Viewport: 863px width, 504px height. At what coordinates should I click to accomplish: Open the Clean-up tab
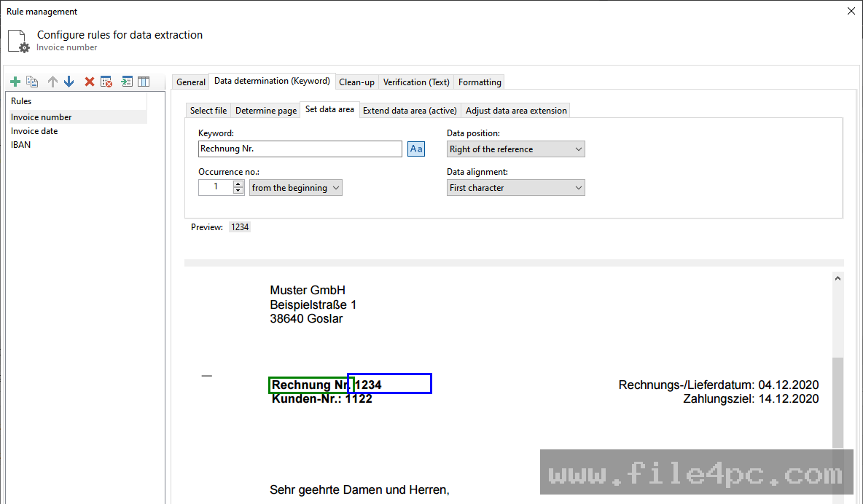click(x=356, y=82)
